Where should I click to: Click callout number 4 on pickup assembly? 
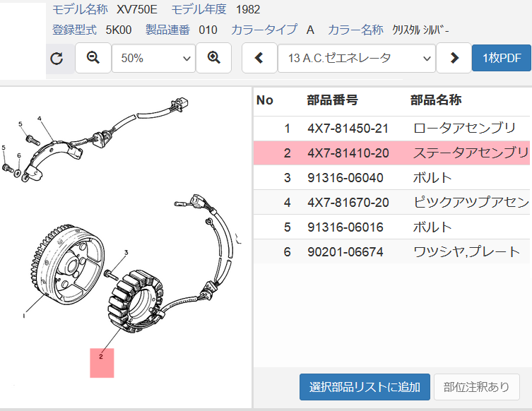(x=40, y=119)
